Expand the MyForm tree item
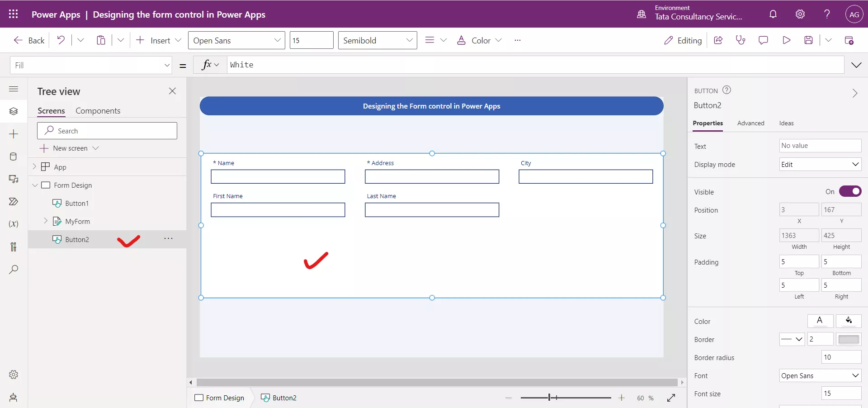Screen dimensions: 868x408 45,222
